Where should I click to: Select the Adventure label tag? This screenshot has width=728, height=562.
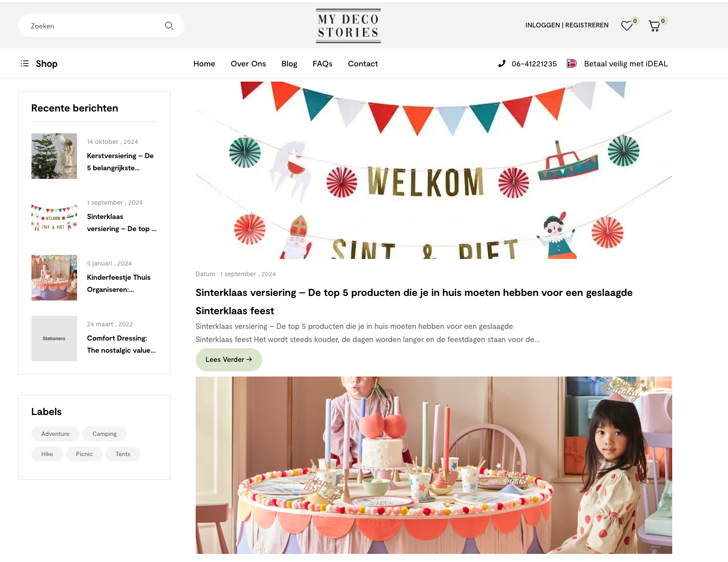[55, 434]
